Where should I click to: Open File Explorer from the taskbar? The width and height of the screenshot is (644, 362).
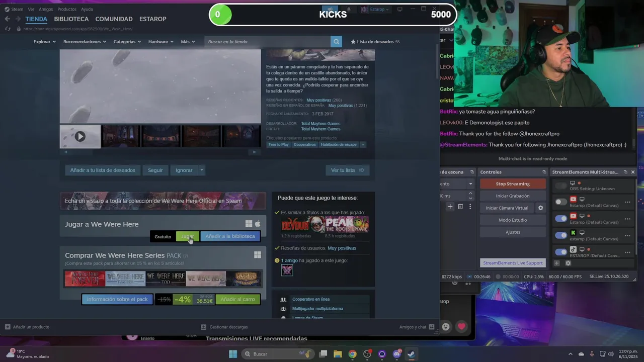pos(338,354)
